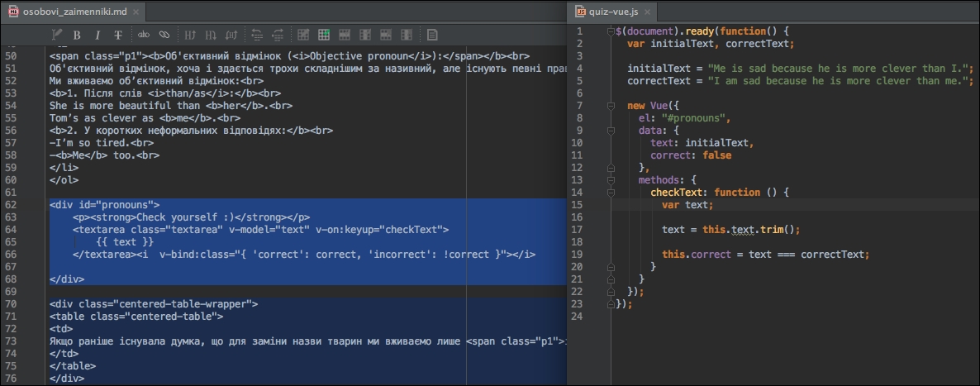The image size is (980, 386).
Task: Click the fold end marker at line 12
Action: click(611, 168)
